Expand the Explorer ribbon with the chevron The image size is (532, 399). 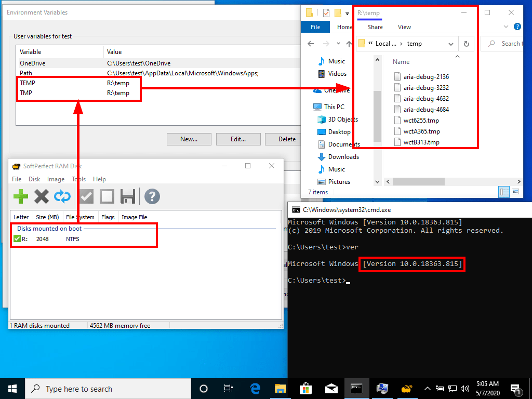coord(506,26)
